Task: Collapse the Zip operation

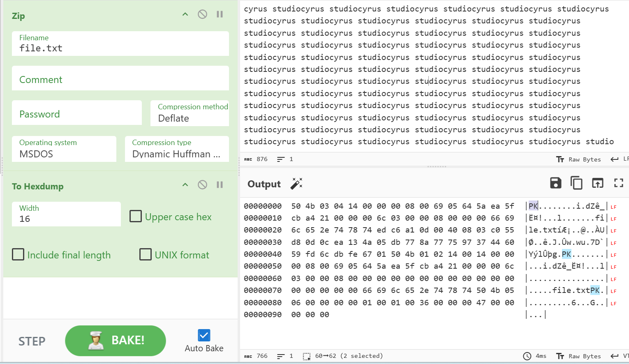Action: coord(185,14)
